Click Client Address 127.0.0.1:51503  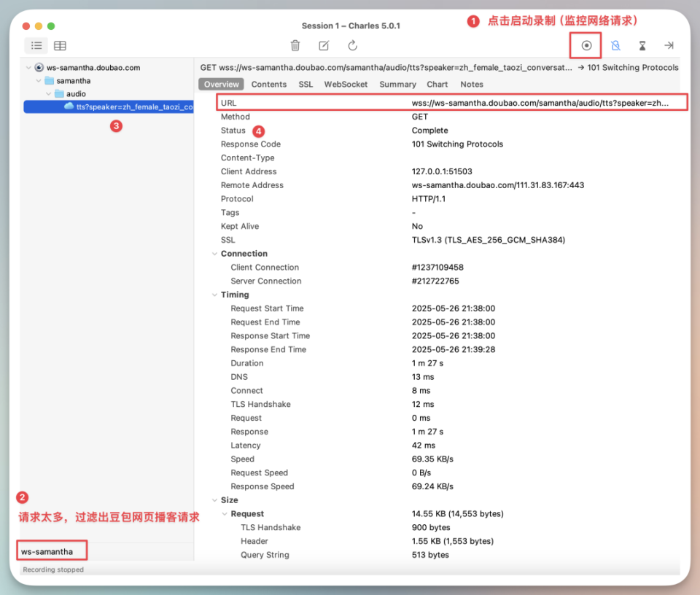click(442, 171)
